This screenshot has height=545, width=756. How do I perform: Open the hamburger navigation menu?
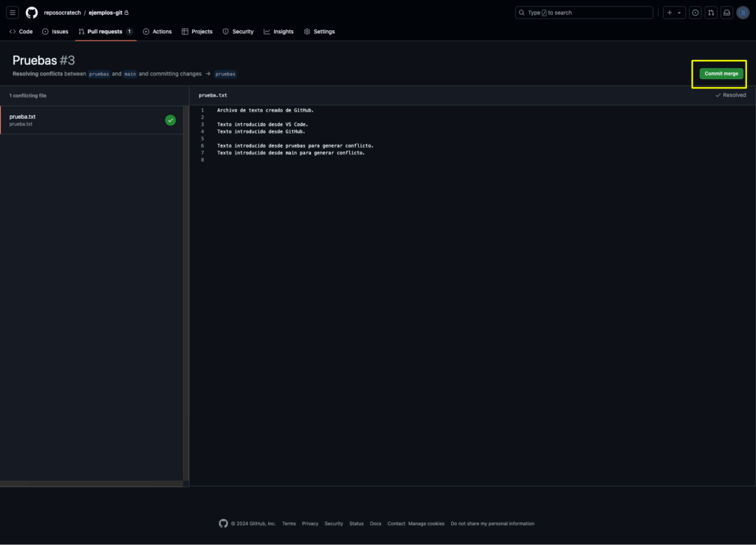tap(13, 13)
